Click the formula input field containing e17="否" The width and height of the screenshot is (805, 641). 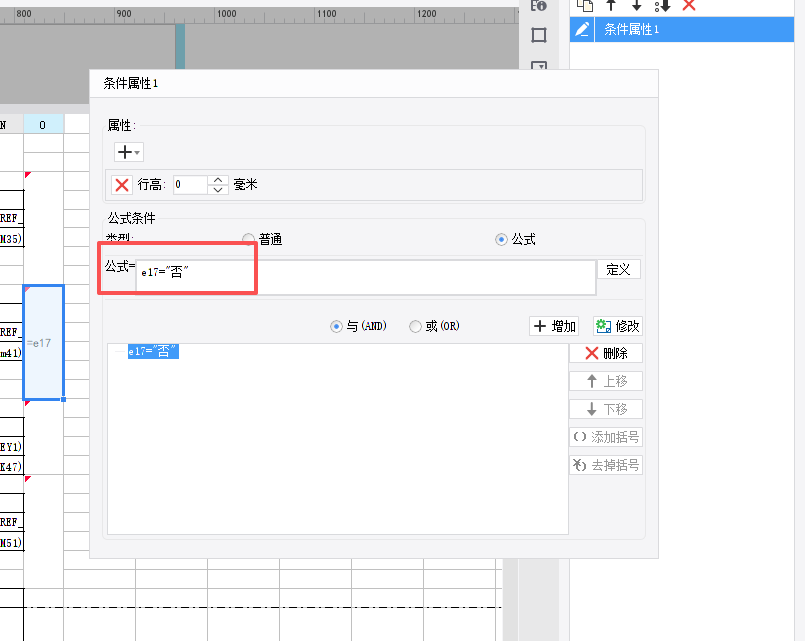(x=366, y=277)
